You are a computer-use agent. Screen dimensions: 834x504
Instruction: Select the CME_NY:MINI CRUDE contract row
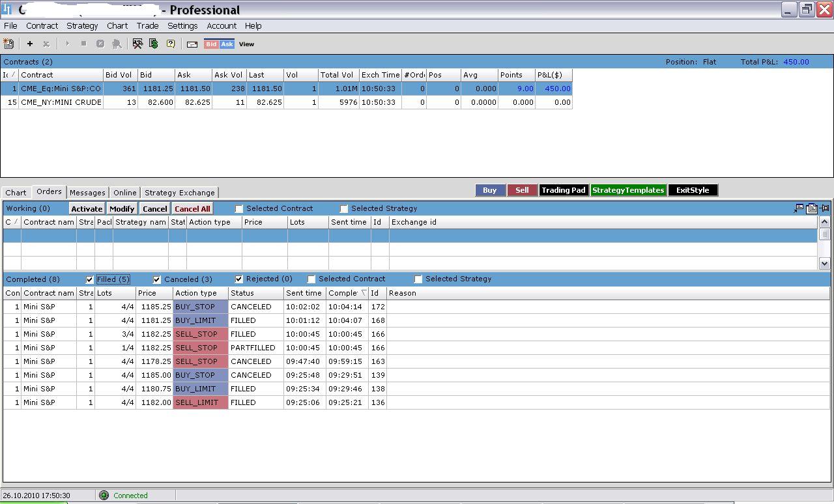(61, 102)
